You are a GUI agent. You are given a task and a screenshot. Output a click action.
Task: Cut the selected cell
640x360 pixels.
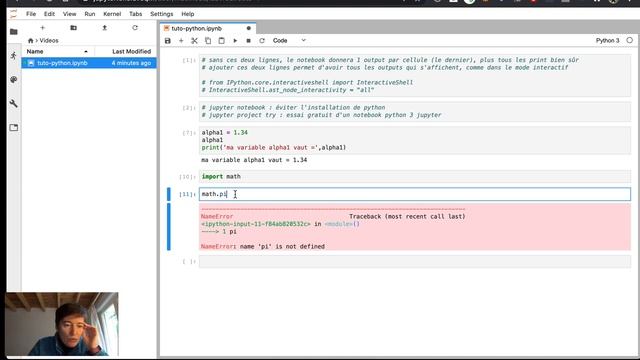pyautogui.click(x=194, y=40)
